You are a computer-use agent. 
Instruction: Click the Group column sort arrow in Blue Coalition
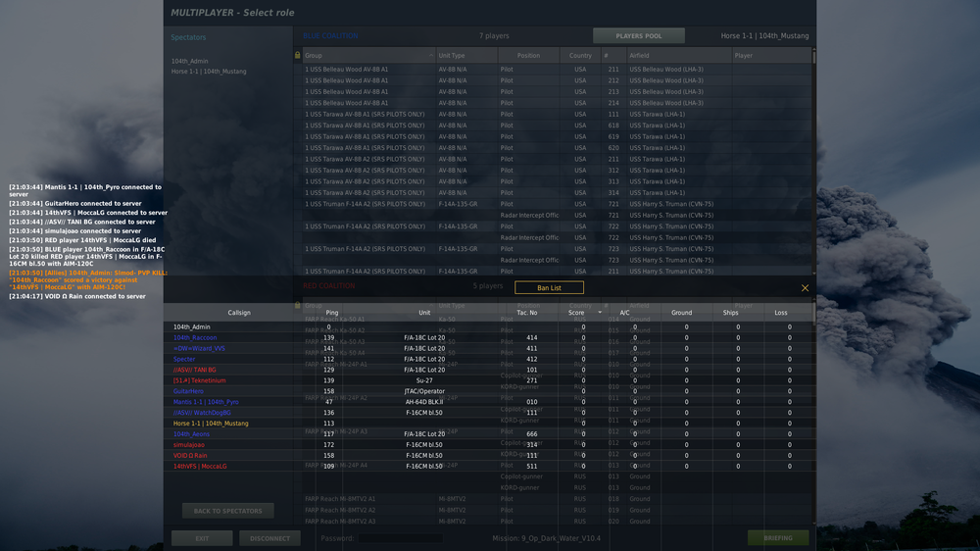pyautogui.click(x=430, y=56)
